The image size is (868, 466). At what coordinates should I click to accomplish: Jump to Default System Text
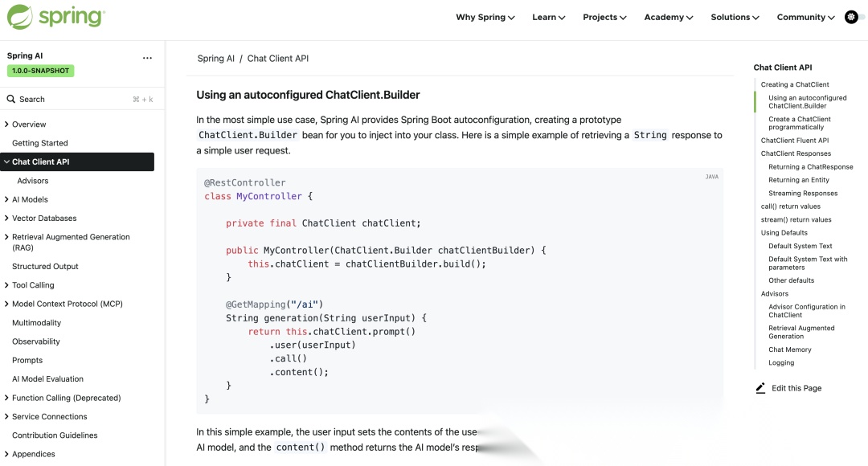pos(800,247)
